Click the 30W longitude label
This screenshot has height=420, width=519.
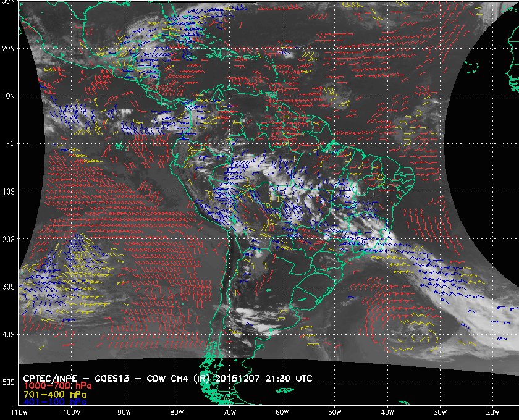(440, 412)
